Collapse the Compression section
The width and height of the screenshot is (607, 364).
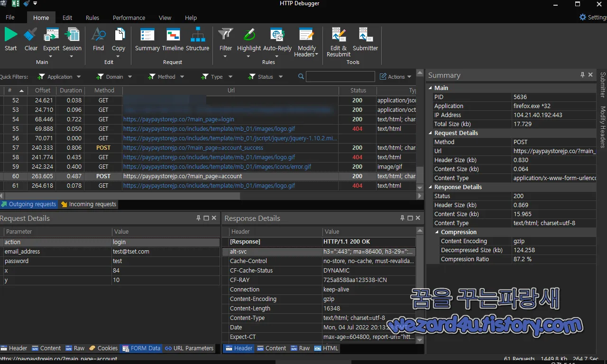pos(437,232)
